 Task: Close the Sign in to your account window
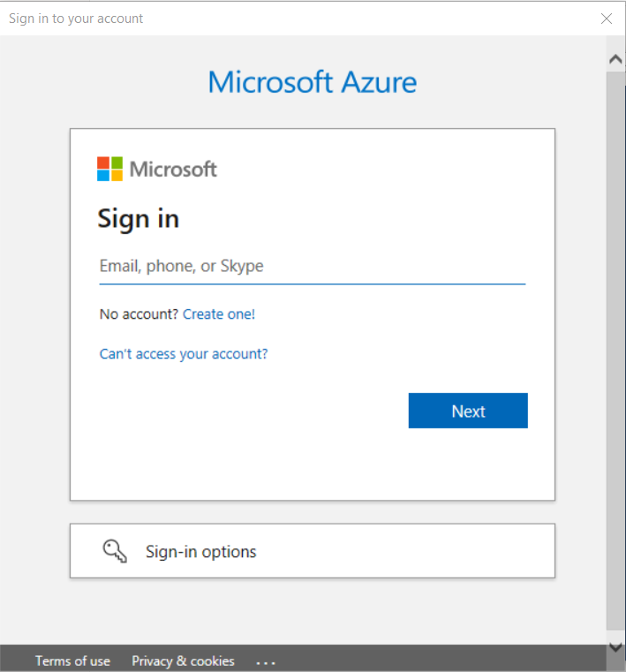pos(607,19)
